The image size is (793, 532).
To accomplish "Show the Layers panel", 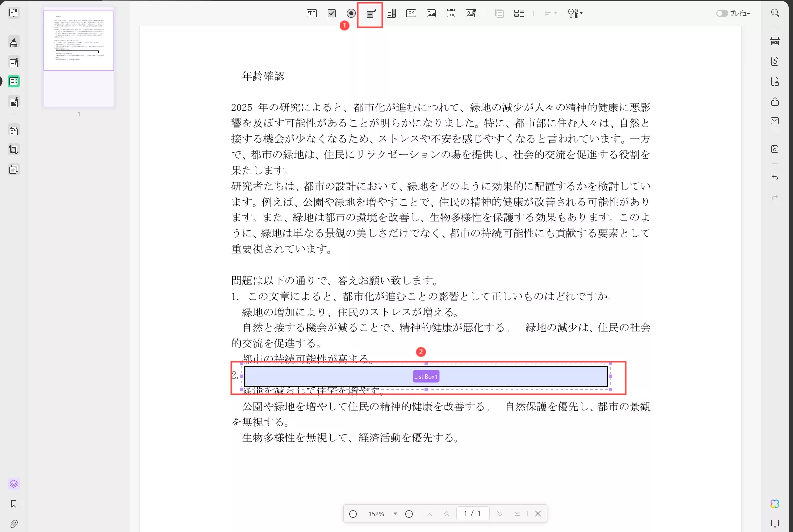I will pyautogui.click(x=14, y=484).
